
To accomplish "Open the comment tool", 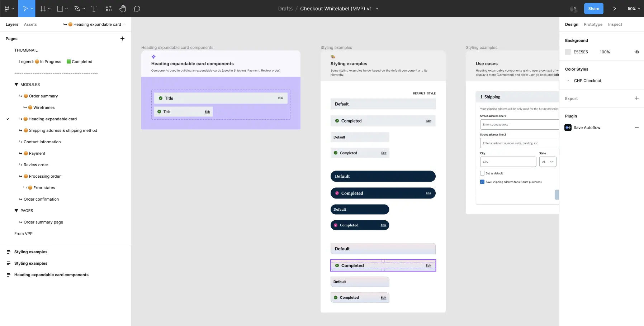I will [x=137, y=8].
